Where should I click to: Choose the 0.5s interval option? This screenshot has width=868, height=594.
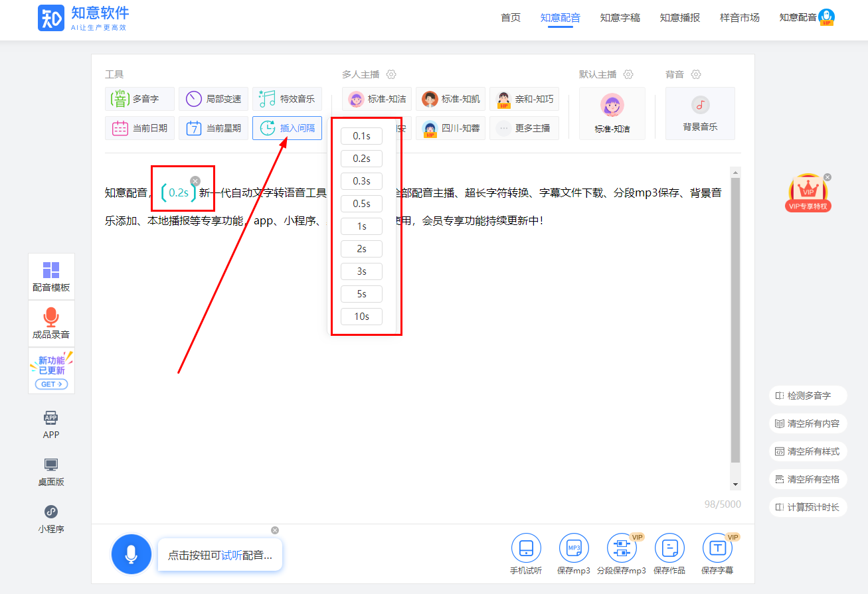click(x=361, y=204)
